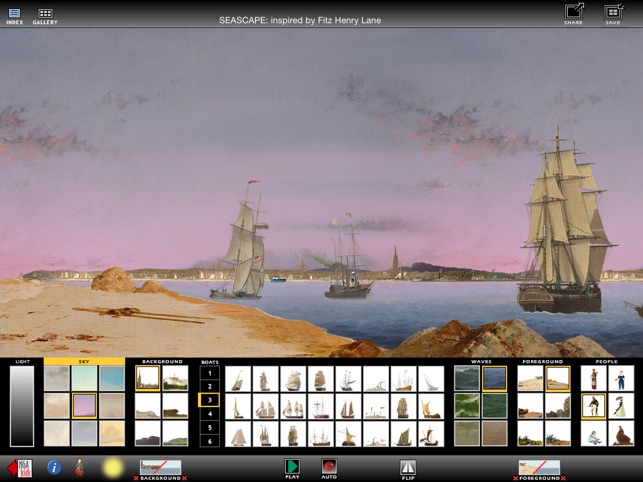Choose the pink-purple sky swatch

point(84,406)
